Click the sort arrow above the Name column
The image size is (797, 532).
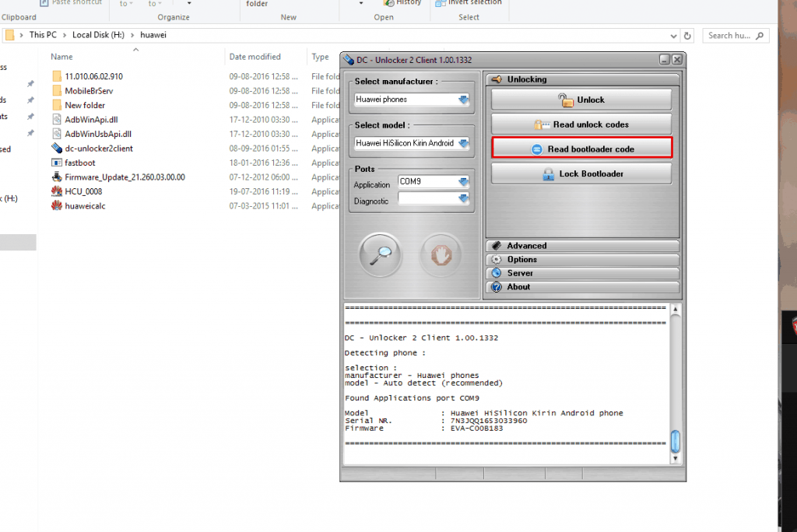[135, 49]
